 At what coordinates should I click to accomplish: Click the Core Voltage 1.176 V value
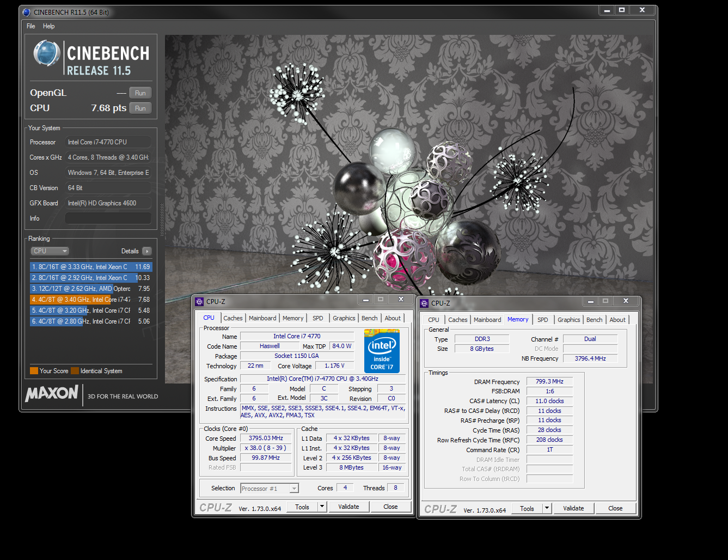coord(334,366)
